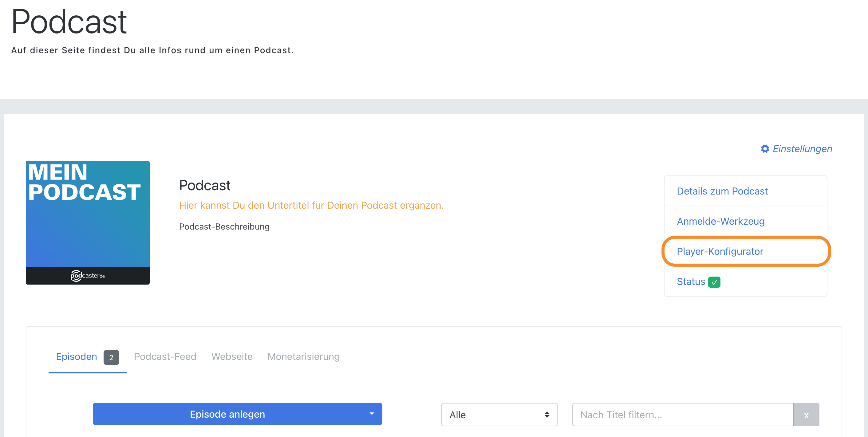This screenshot has height=437, width=868.
Task: Switch to the Webseite tab
Action: tap(232, 356)
